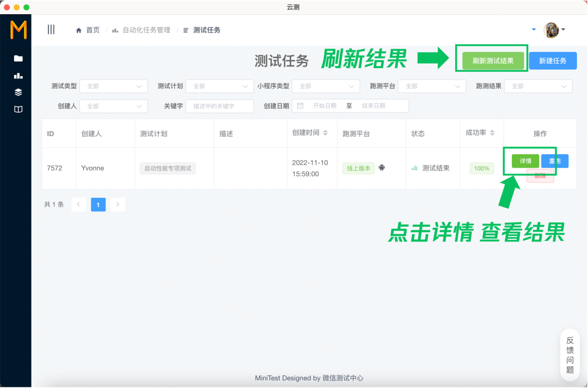The width and height of the screenshot is (588, 388).
Task: Click the orange M logo
Action: pos(19,29)
